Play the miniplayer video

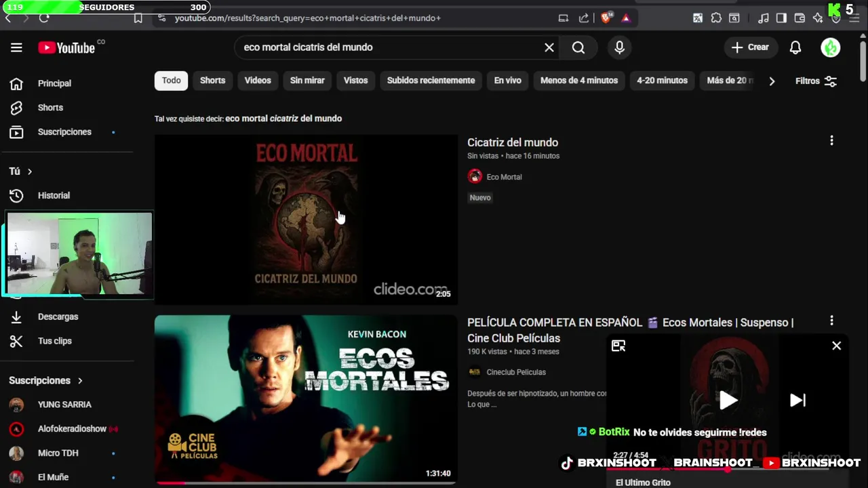(x=728, y=400)
